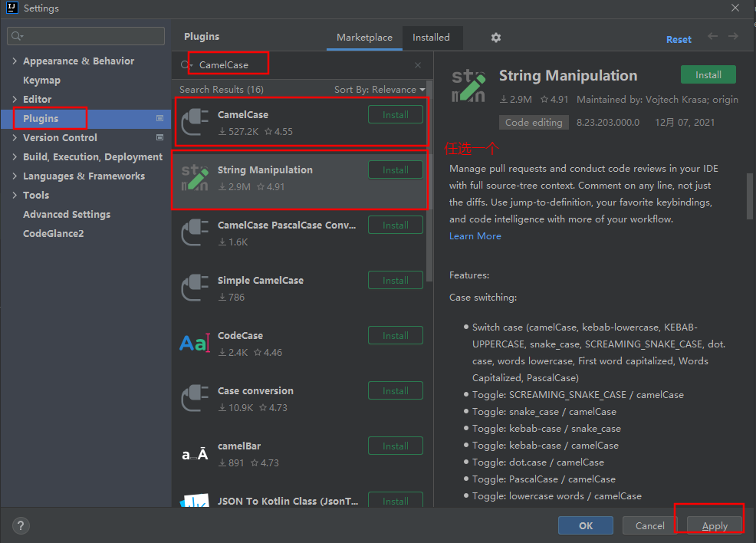This screenshot has width=756, height=543.
Task: Install the Simple CamelCase plugin
Action: [396, 281]
